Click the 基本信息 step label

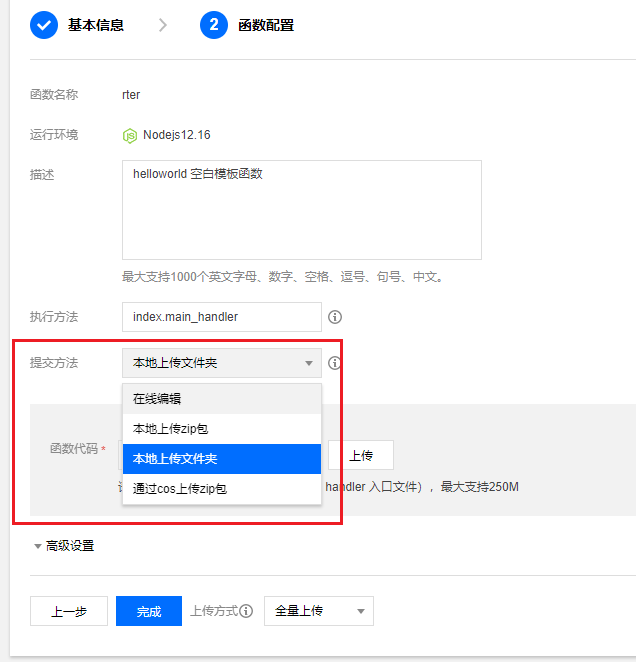[96, 25]
